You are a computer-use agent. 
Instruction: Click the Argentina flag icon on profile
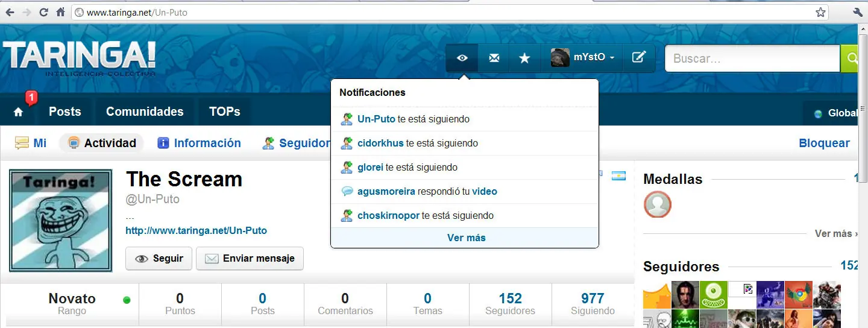pos(618,175)
